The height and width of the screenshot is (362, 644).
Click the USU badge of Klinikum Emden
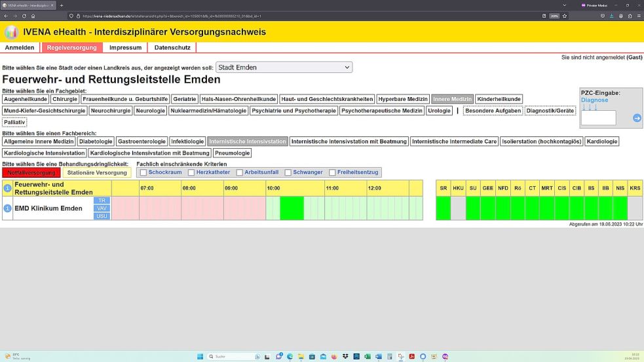pos(102,216)
